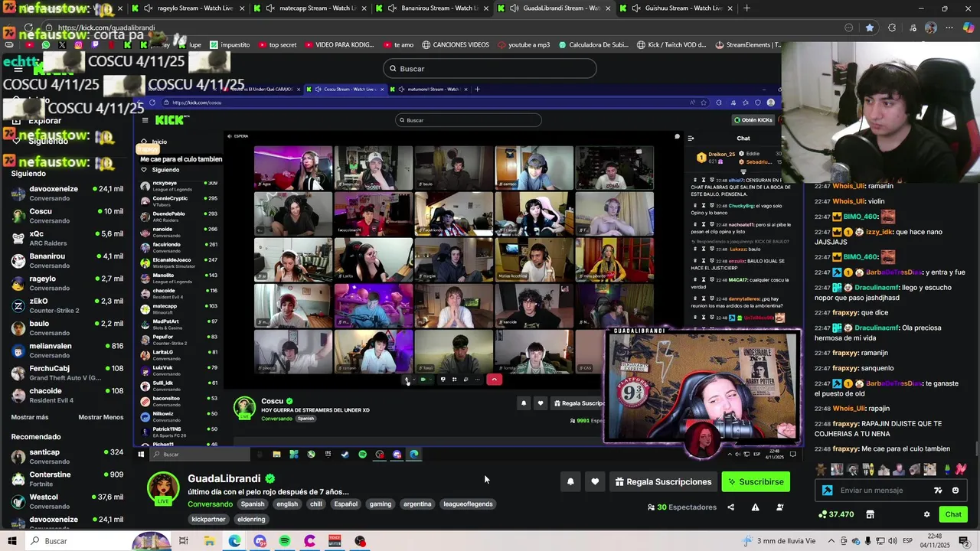Click the leagueoflegends tag
Viewport: 980px width, 551px height.
point(468,504)
